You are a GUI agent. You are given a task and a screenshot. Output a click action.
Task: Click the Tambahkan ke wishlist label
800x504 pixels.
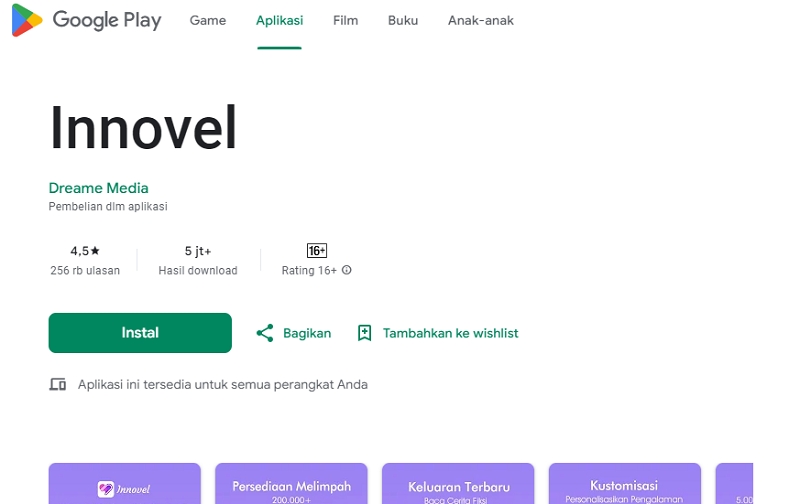pyautogui.click(x=451, y=333)
